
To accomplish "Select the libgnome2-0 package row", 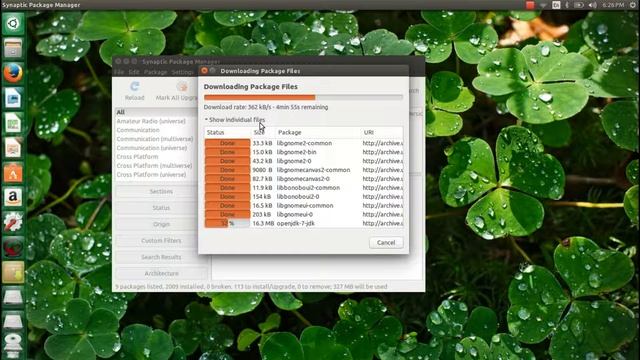I will tap(304, 161).
